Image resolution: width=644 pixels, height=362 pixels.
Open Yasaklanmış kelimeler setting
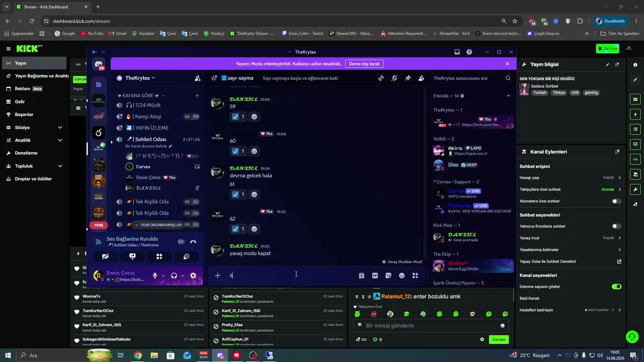(570, 250)
